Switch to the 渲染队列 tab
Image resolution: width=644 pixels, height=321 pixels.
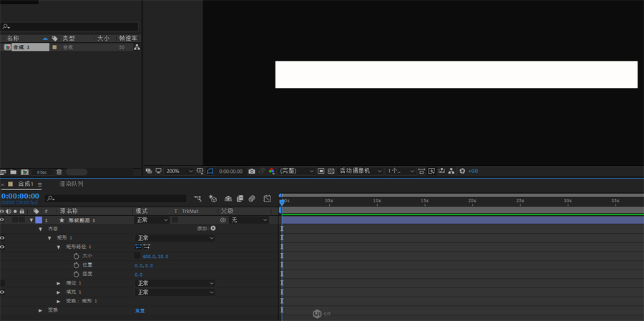pos(71,184)
